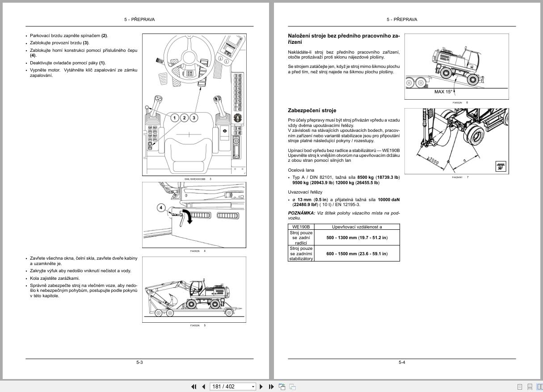
Task: Click bullet 'Kola zajistěte zarážkami'
Action: tap(55, 278)
